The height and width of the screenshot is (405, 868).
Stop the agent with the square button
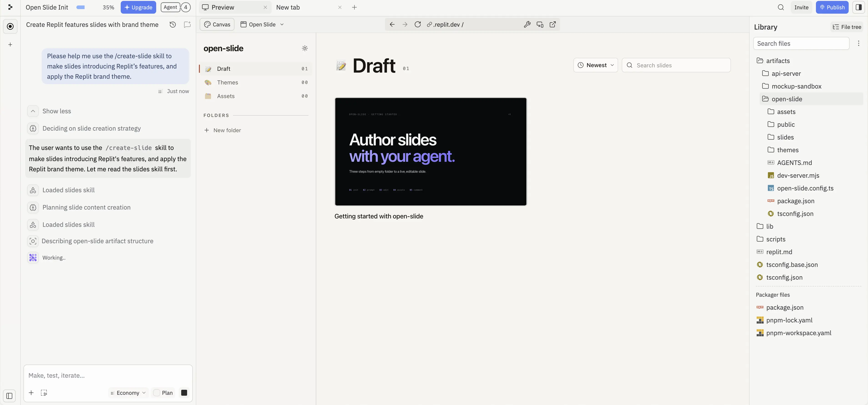[184, 392]
